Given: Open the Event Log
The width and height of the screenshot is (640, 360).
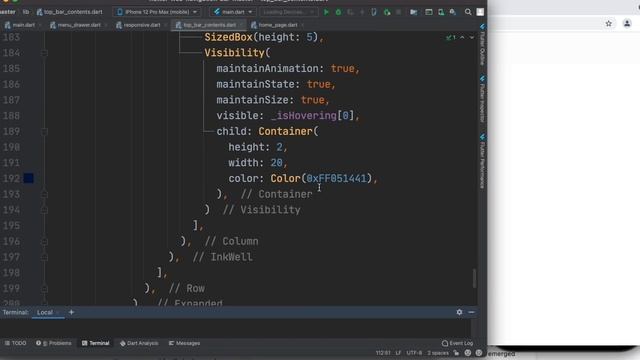Looking at the screenshot, I should click(458, 343).
